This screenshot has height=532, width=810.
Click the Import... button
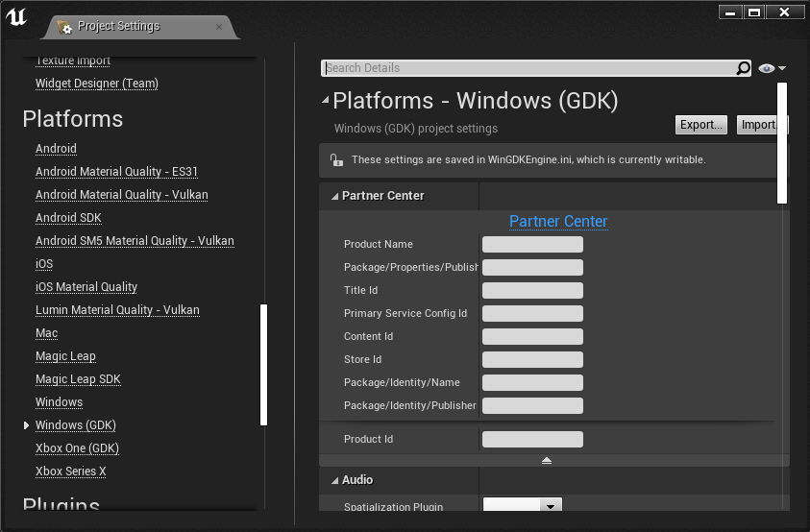pos(759,125)
